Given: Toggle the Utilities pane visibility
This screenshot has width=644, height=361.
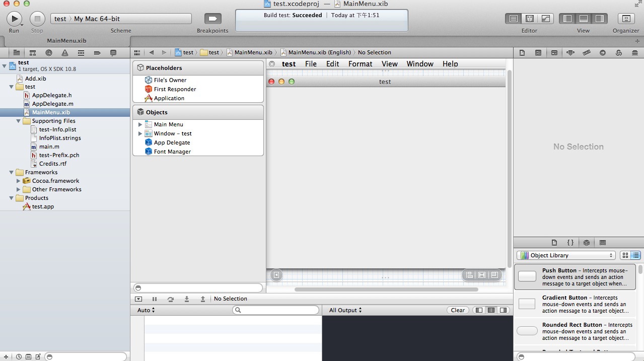Looking at the screenshot, I should 599,19.
